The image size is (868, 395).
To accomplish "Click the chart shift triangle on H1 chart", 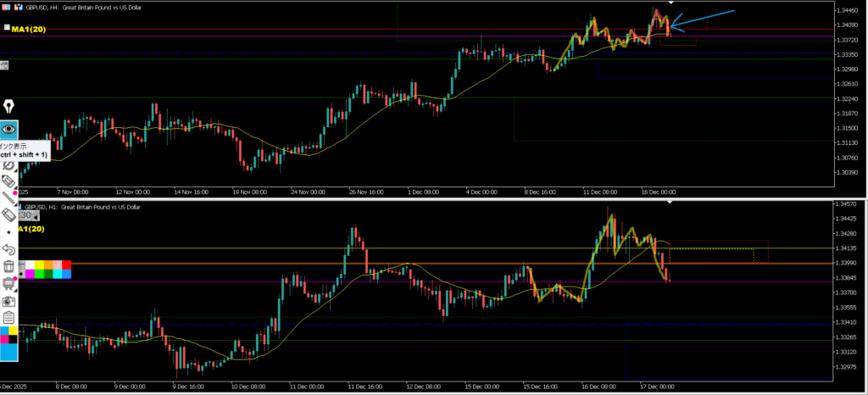I will [x=670, y=202].
